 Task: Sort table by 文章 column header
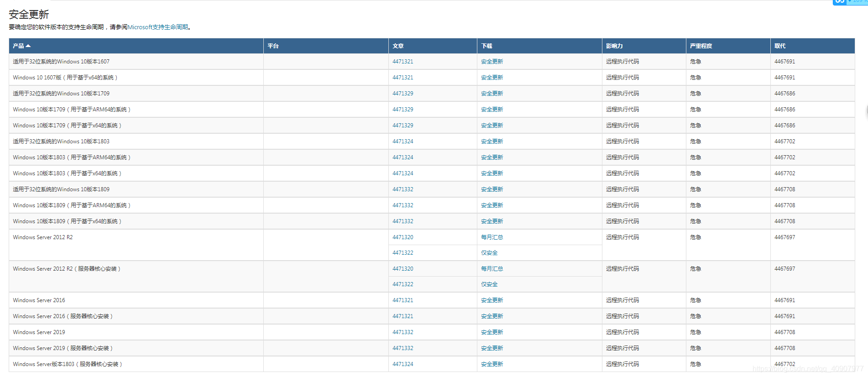click(x=398, y=46)
